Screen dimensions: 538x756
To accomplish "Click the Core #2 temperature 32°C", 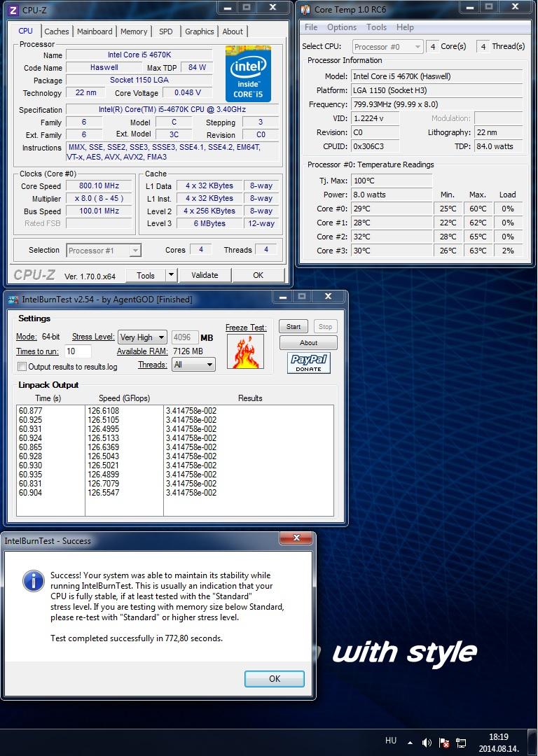I will tap(392, 237).
